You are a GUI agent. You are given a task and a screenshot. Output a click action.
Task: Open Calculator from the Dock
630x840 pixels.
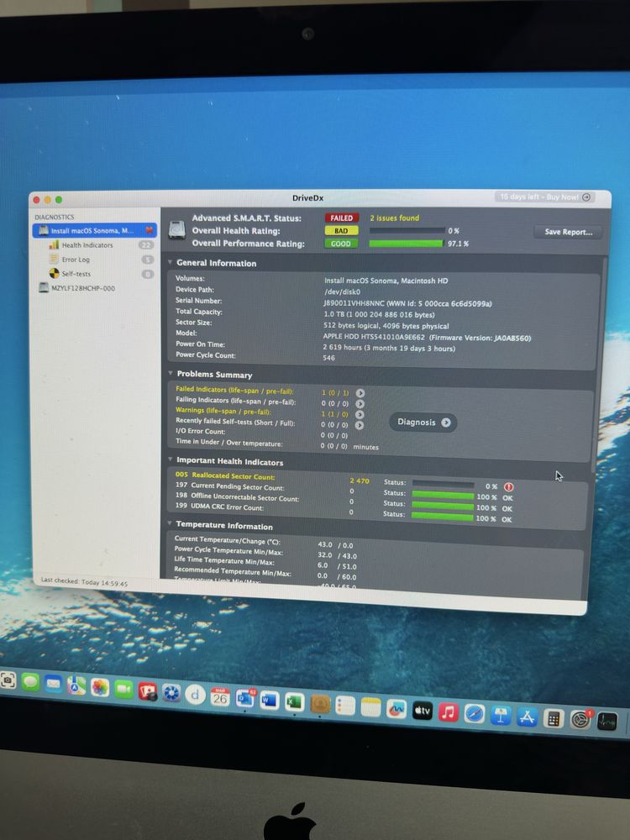pyautogui.click(x=553, y=719)
